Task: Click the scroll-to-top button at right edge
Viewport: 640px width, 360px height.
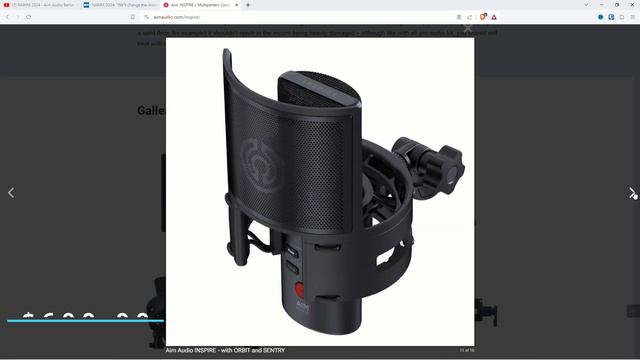Action: [x=633, y=311]
